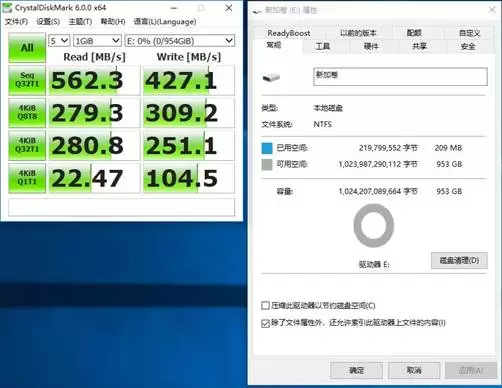
Task: Click the 磁盘清理(D) disk cleanup button
Action: [x=459, y=260]
